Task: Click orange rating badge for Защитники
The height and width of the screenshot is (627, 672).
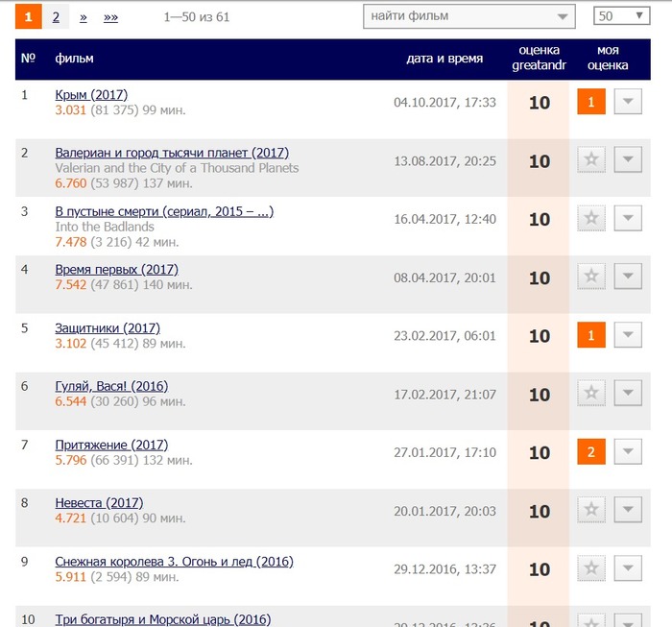Action: [591, 335]
